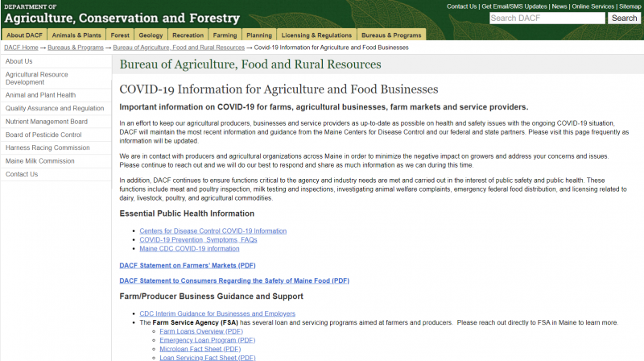Open Get Email/SMS Updates link
Viewport: 644px width, 361px height.
[x=514, y=6]
